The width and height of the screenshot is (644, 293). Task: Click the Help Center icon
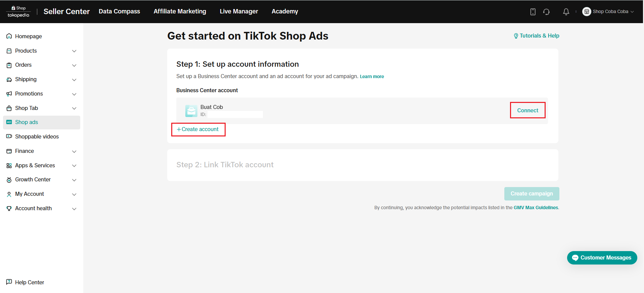9,282
